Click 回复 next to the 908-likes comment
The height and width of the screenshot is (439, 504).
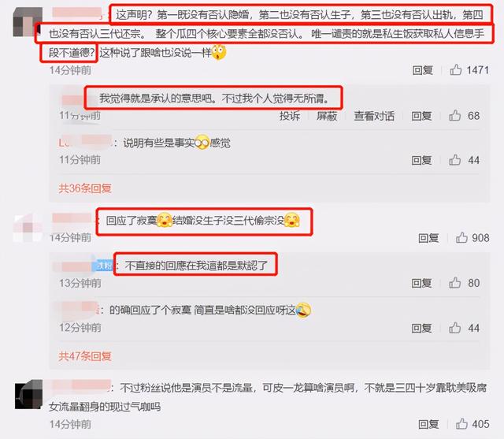coord(428,238)
